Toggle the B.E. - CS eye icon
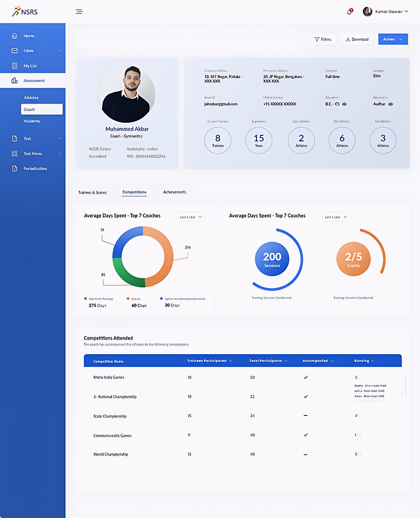Screen dimensions: 420x518 click(344, 104)
